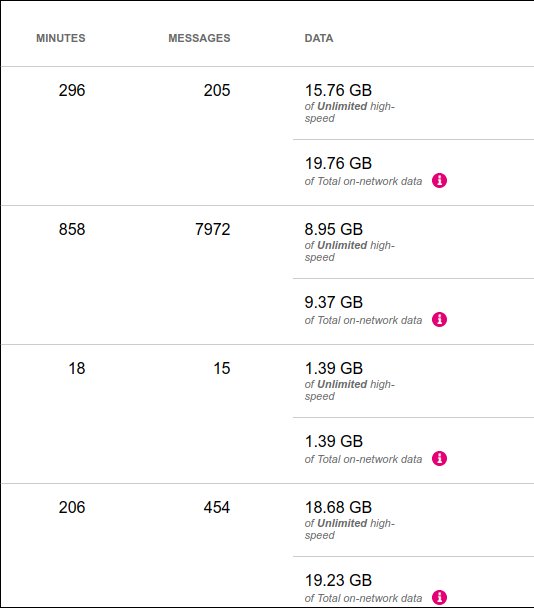Click the 454 messages count

pyautogui.click(x=217, y=507)
